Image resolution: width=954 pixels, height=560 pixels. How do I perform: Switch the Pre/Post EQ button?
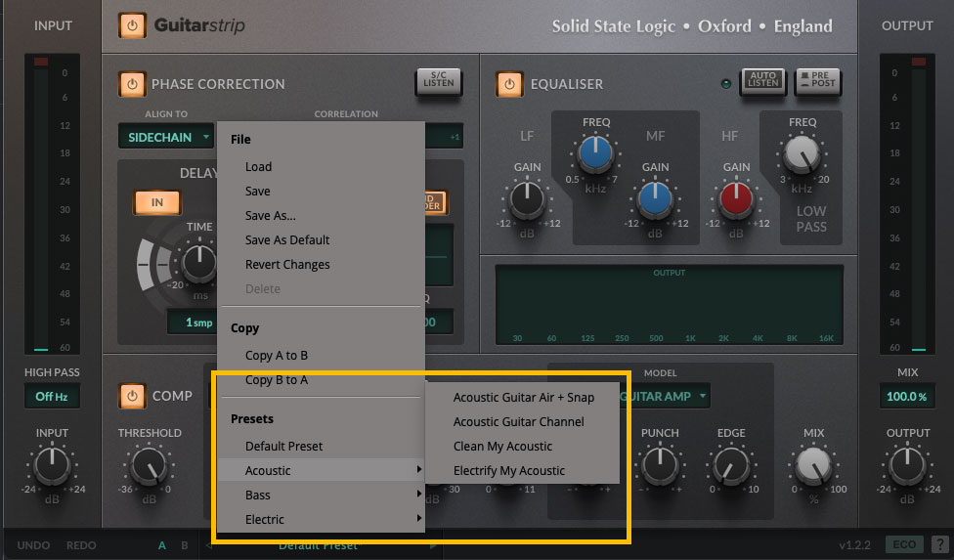point(818,81)
